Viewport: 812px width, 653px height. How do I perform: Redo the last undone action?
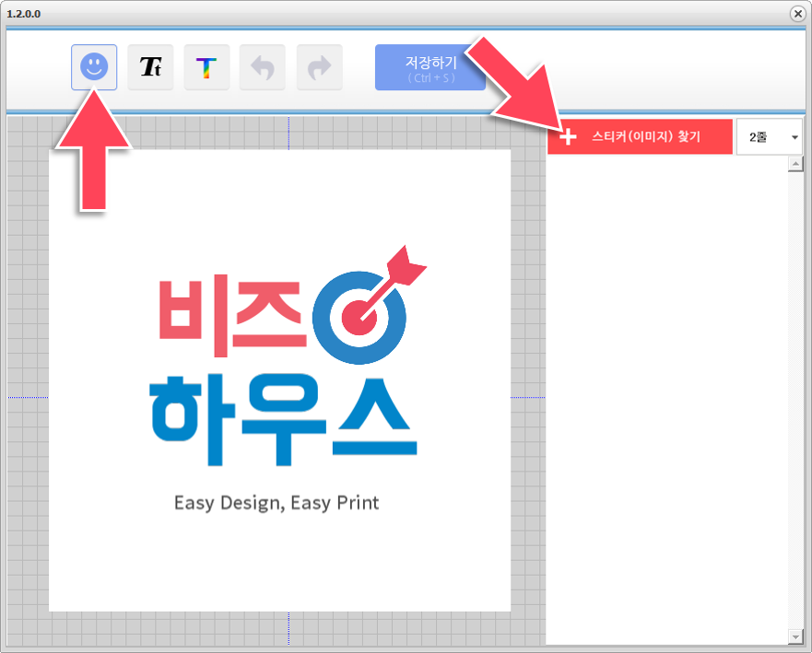(x=320, y=67)
